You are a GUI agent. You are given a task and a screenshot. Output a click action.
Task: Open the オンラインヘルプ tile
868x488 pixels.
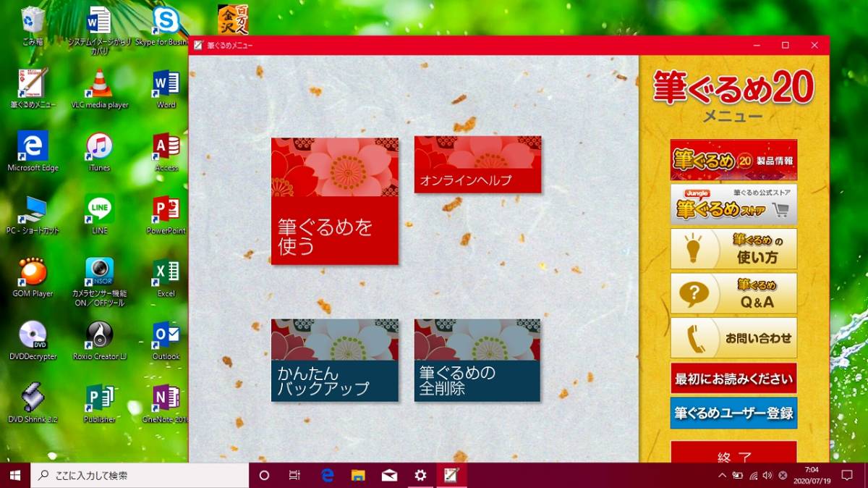point(477,164)
